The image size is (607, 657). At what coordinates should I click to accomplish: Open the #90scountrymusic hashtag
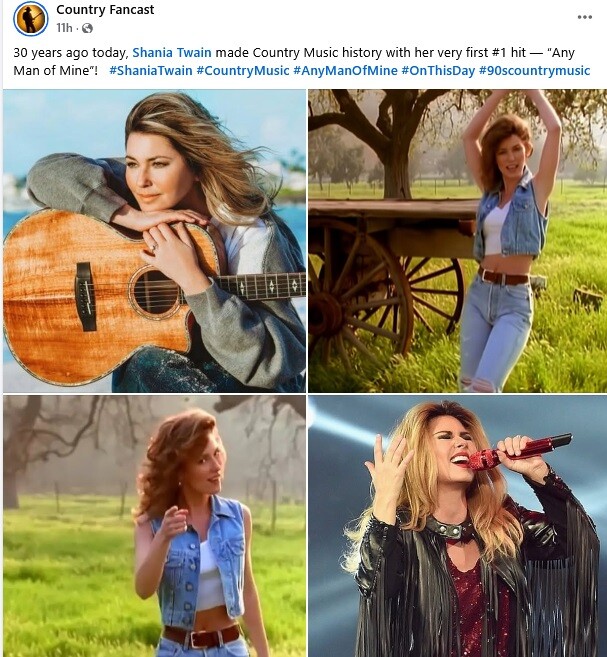pyautogui.click(x=535, y=70)
